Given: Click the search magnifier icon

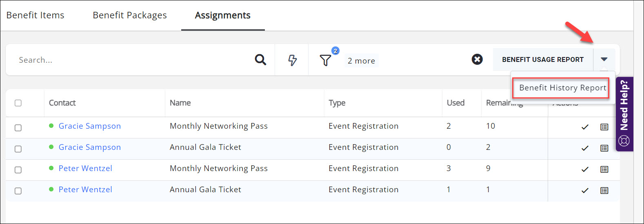Looking at the screenshot, I should [x=260, y=60].
